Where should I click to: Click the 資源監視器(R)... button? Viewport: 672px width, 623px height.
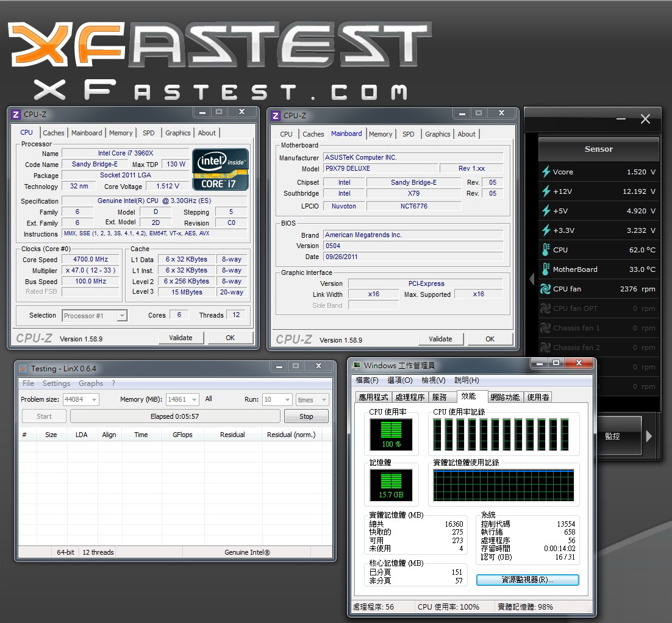pos(527,580)
